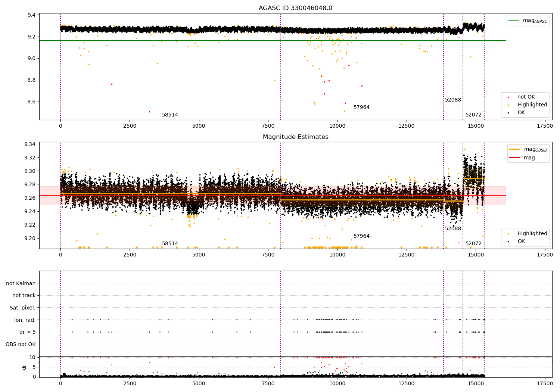Screen dimensions: 560x392
Task: Click the 'not Kalman' row label
Action: pyautogui.click(x=21, y=283)
